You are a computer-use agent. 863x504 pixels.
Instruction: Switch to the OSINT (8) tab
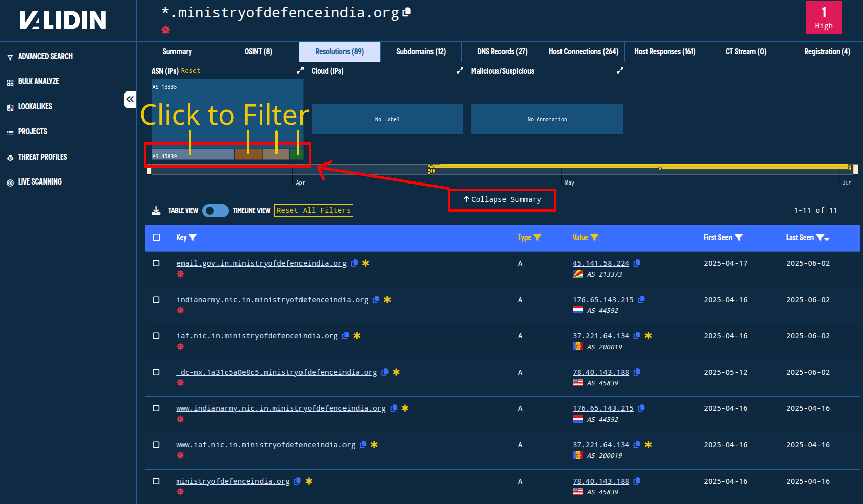click(258, 52)
